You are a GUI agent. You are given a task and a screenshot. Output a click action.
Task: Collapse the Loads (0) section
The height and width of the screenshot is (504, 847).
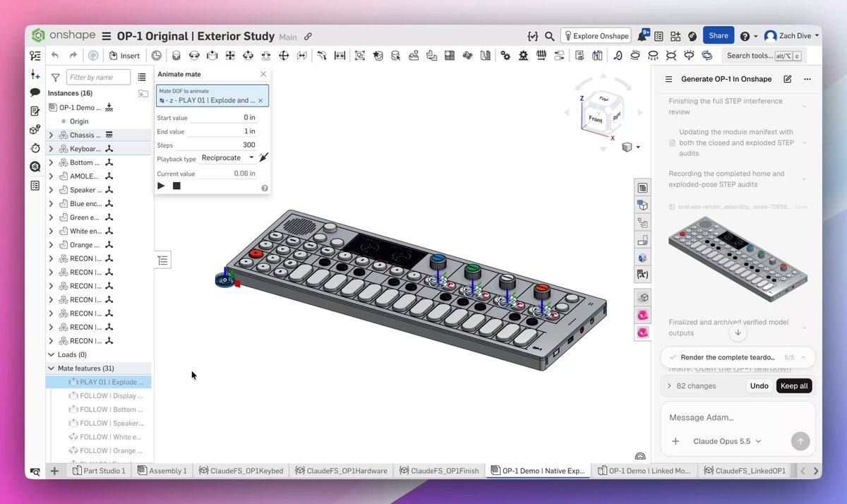pyautogui.click(x=51, y=354)
